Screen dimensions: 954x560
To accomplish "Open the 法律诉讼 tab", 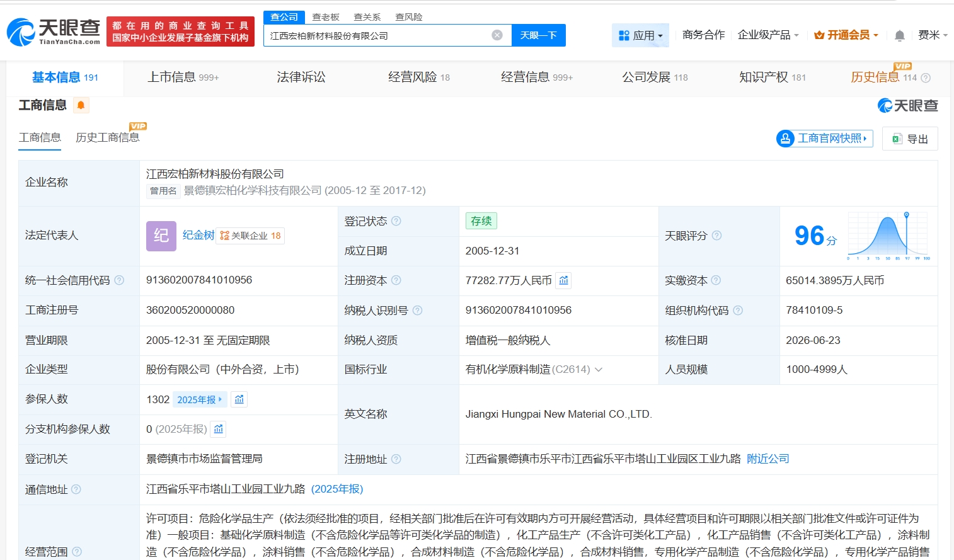I will click(301, 77).
